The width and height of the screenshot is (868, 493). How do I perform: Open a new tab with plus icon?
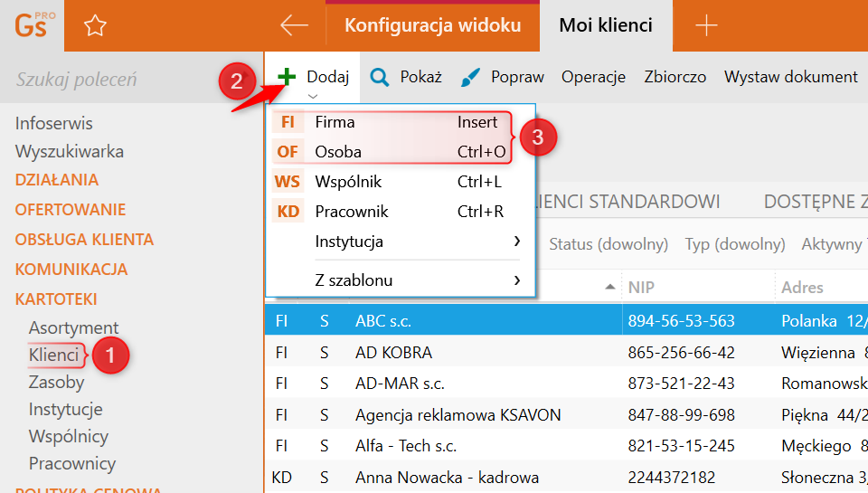pos(705,25)
